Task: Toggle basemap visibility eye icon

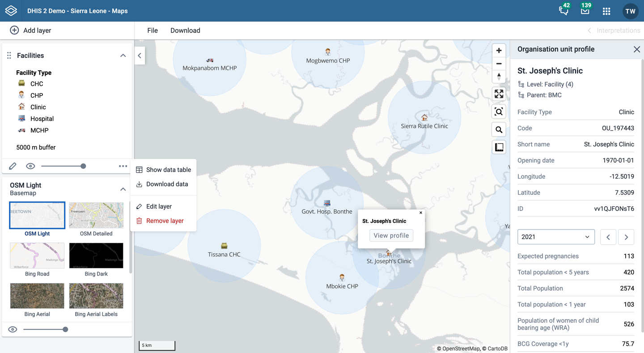Action: (13, 329)
